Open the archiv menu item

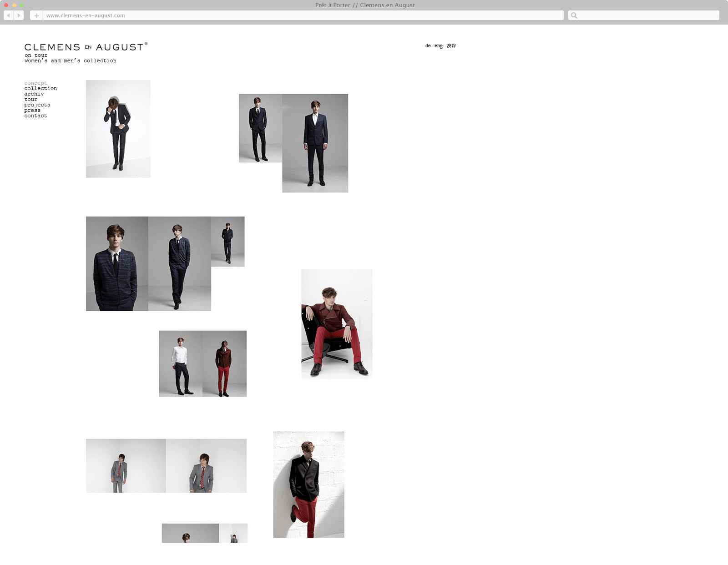(x=34, y=94)
